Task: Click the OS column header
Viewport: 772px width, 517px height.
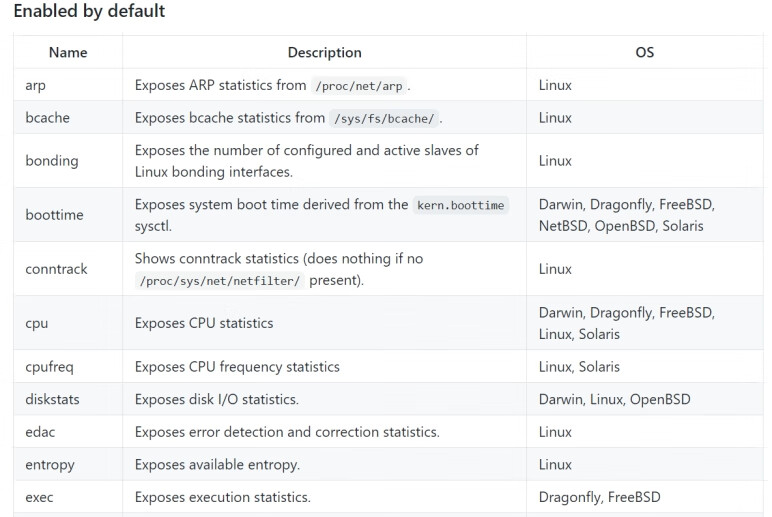Action: coord(645,52)
